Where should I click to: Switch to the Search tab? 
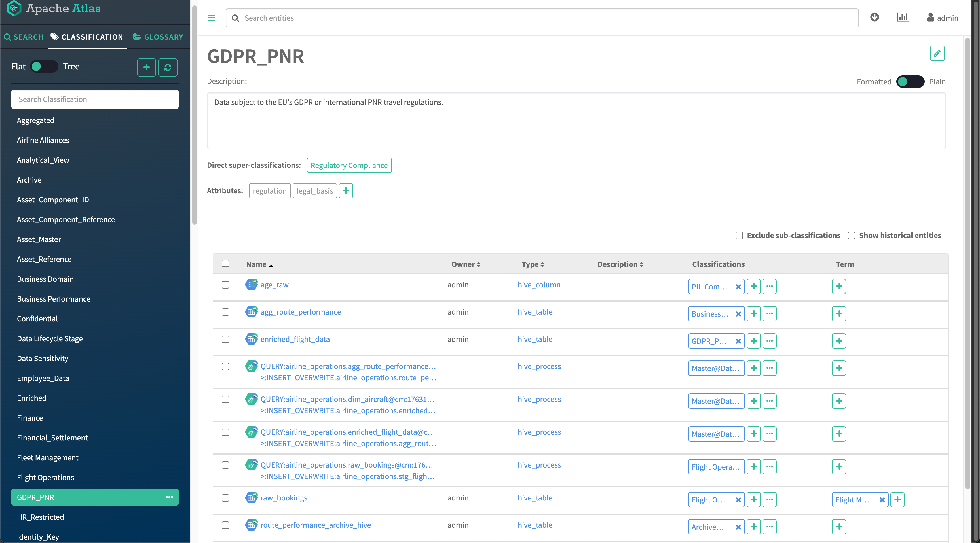pos(24,37)
